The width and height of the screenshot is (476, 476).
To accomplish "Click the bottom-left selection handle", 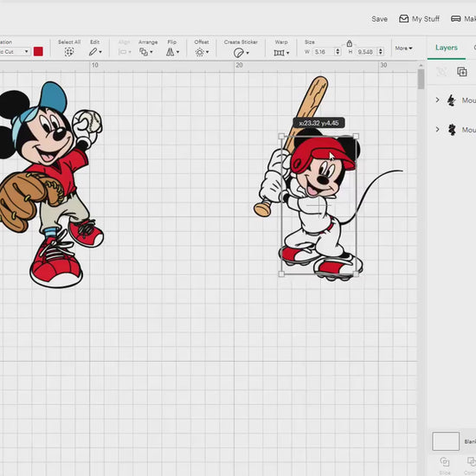I will 281,274.
